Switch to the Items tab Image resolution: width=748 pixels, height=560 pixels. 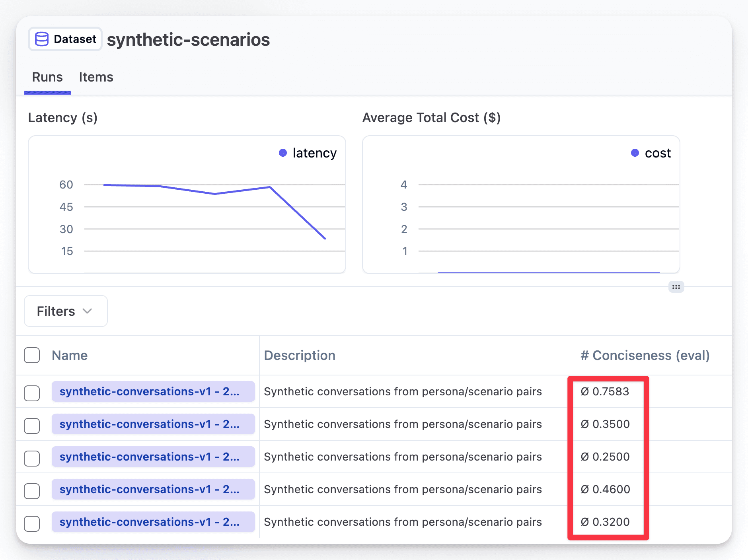pos(95,77)
